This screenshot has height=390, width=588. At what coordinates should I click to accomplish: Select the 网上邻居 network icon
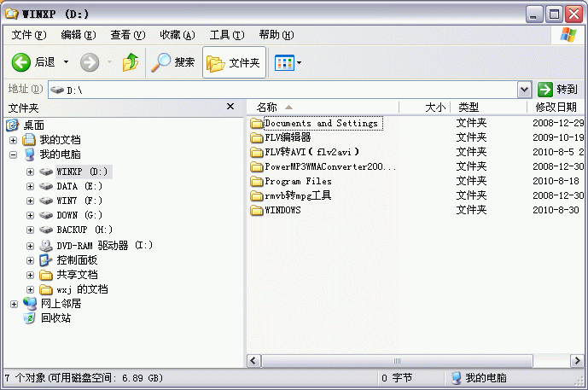click(30, 303)
